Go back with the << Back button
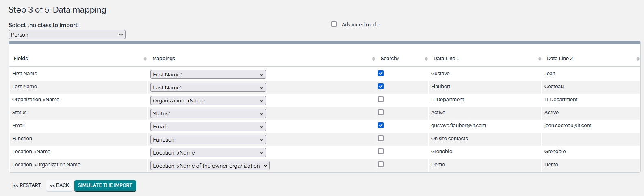644x196 pixels. click(59, 185)
